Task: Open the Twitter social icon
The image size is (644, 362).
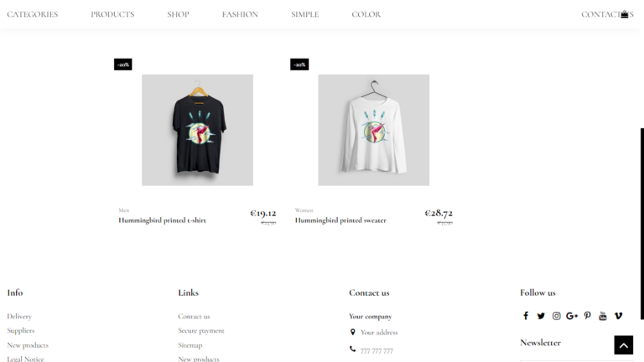Action: 541,316
